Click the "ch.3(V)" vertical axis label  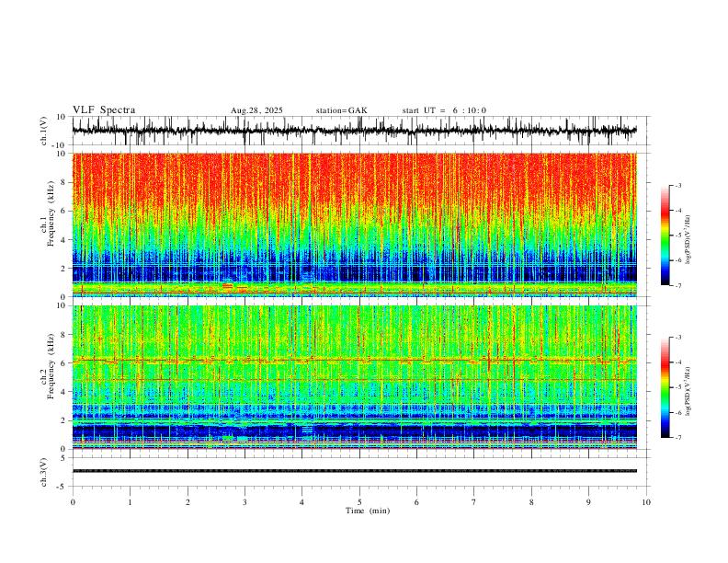coord(44,472)
